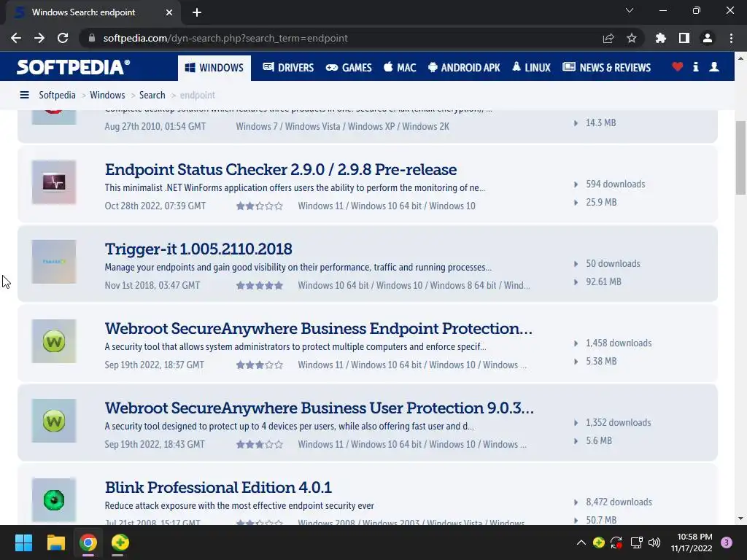747x560 pixels.
Task: Show hidden system tray icons
Action: pos(581,542)
